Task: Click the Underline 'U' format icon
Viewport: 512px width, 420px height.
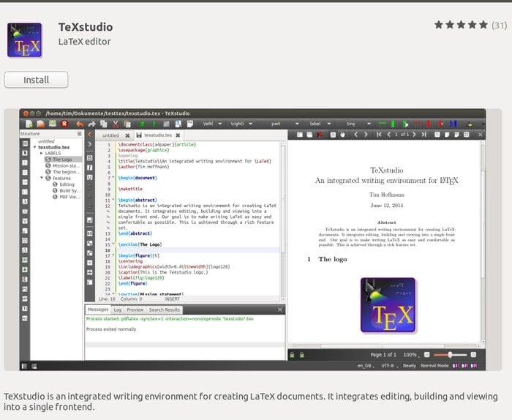Action: (x=90, y=177)
